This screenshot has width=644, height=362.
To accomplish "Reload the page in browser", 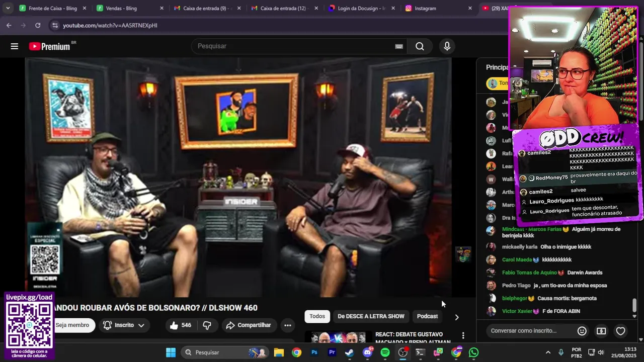I will point(38,25).
